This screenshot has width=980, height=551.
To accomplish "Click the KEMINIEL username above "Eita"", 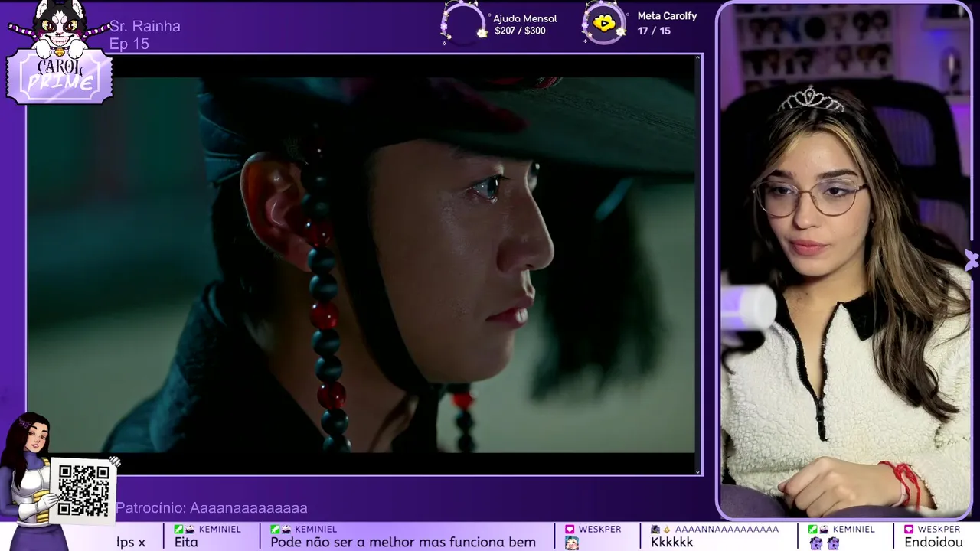I will [220, 529].
